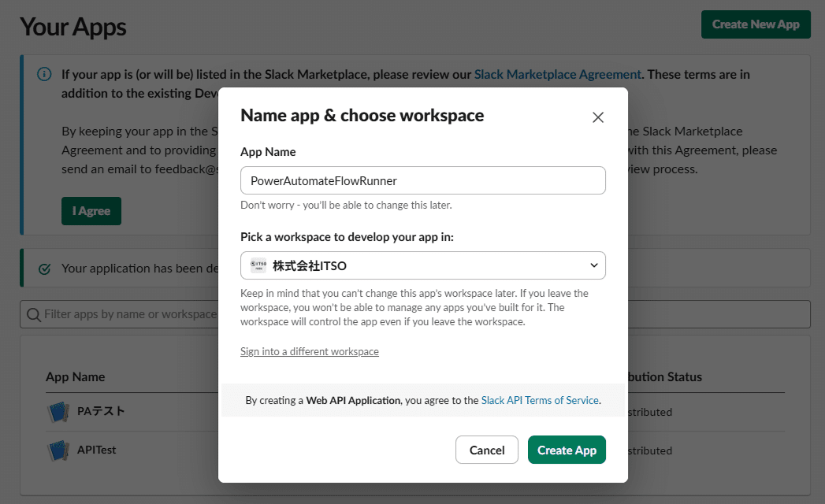The image size is (825, 504).
Task: Click the info circle icon in the banner
Action: click(44, 74)
